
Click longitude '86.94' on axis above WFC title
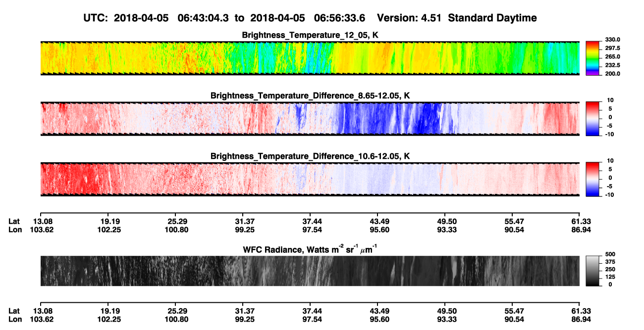581,230
